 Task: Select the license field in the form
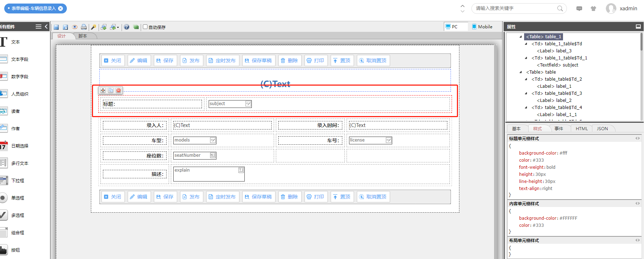pos(370,140)
